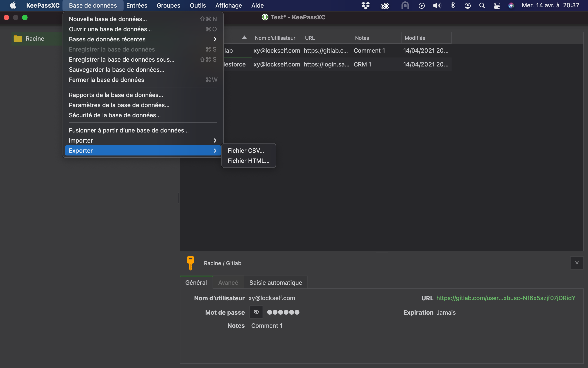Open Paramètres de la base de données
The image size is (588, 368).
143,105
